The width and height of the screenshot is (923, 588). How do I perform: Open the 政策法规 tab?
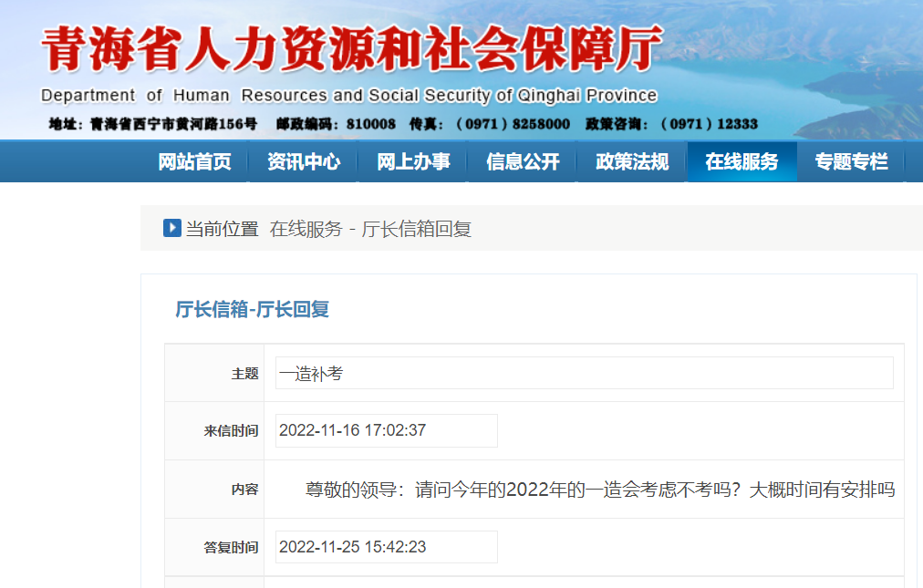click(631, 161)
